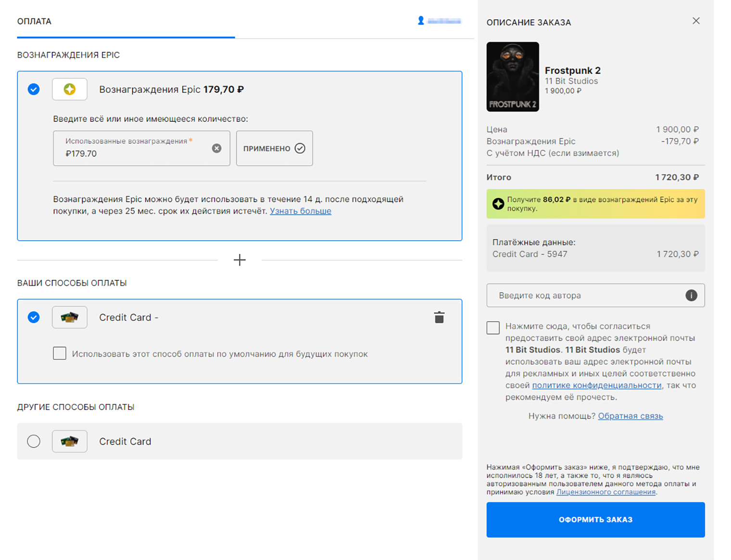This screenshot has width=731, height=560.
Task: Click the rewards star icon in yellow banner
Action: (x=498, y=204)
